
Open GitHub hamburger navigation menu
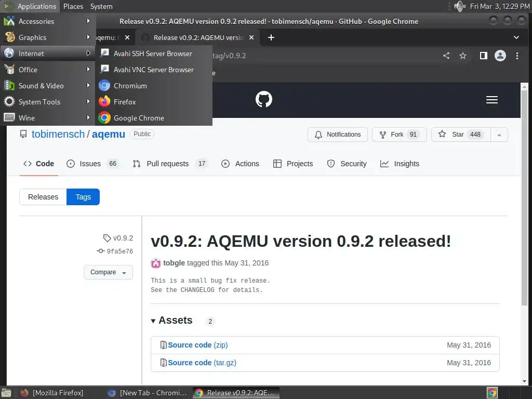(492, 100)
